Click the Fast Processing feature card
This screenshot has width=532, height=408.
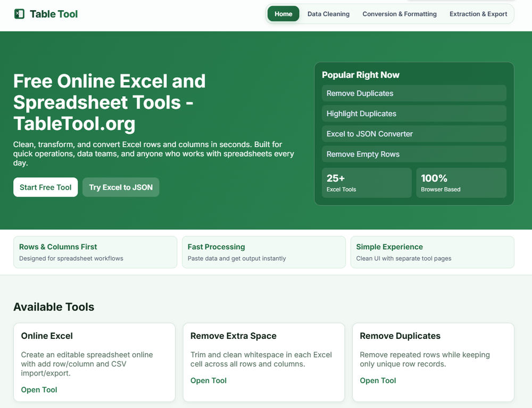[x=264, y=252]
